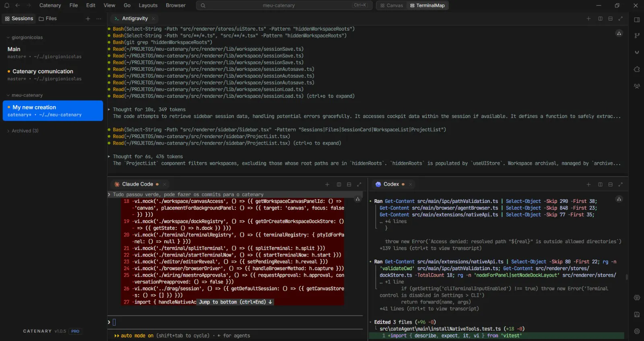Switch to TerminalMap view
The height and width of the screenshot is (341, 644).
tap(427, 6)
